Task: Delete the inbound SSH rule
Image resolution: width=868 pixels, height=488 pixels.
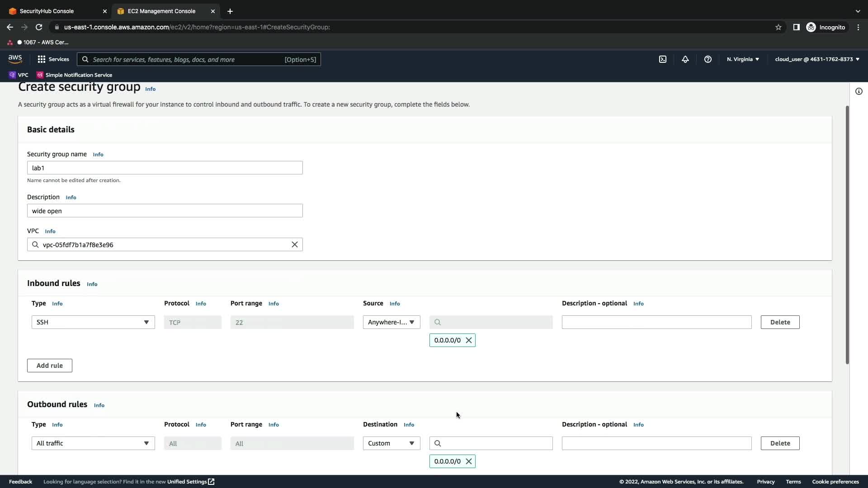Action: click(x=780, y=322)
